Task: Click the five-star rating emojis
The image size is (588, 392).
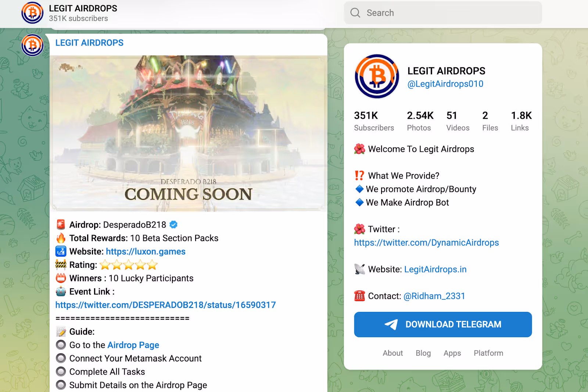Action: 129,265
